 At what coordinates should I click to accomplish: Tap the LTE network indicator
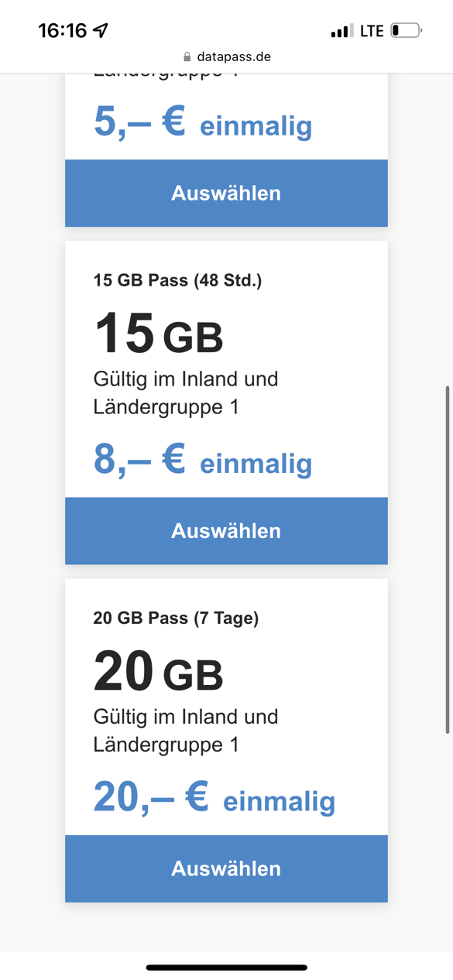372,31
